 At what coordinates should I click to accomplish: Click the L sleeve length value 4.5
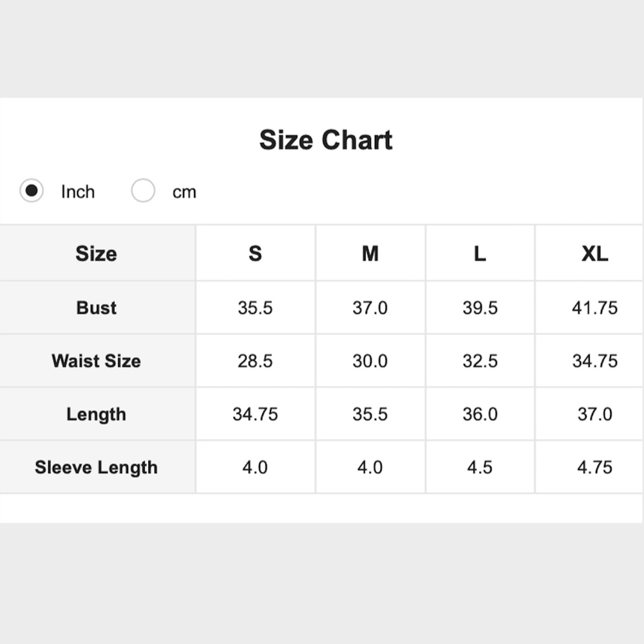pyautogui.click(x=480, y=468)
